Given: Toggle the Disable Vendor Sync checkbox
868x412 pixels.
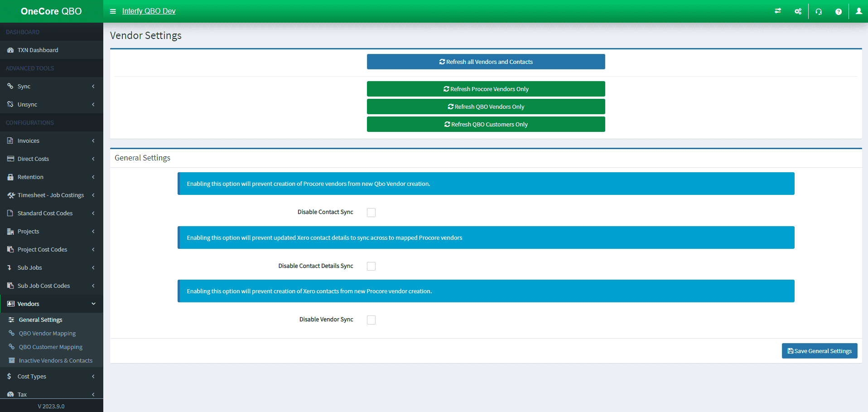Looking at the screenshot, I should tap(371, 320).
